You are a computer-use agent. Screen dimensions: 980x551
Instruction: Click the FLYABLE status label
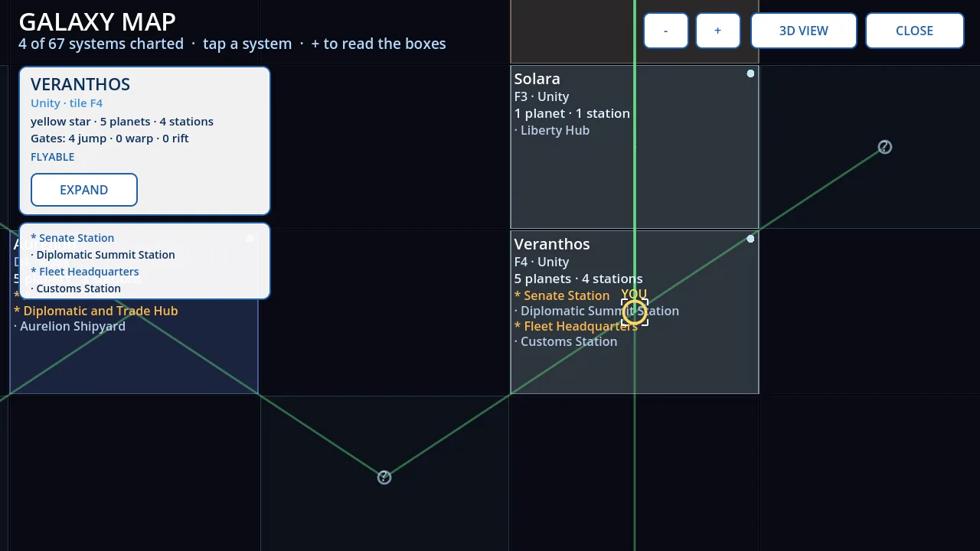(x=53, y=157)
